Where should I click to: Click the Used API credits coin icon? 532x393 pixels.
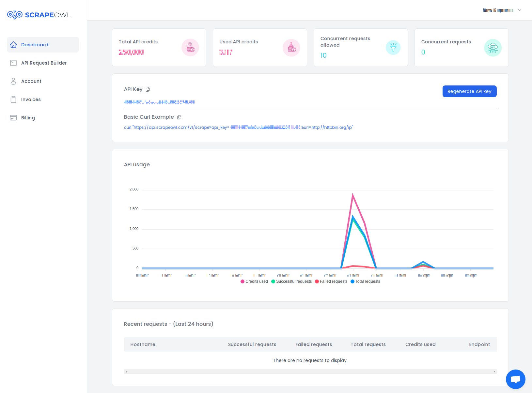coord(291,48)
